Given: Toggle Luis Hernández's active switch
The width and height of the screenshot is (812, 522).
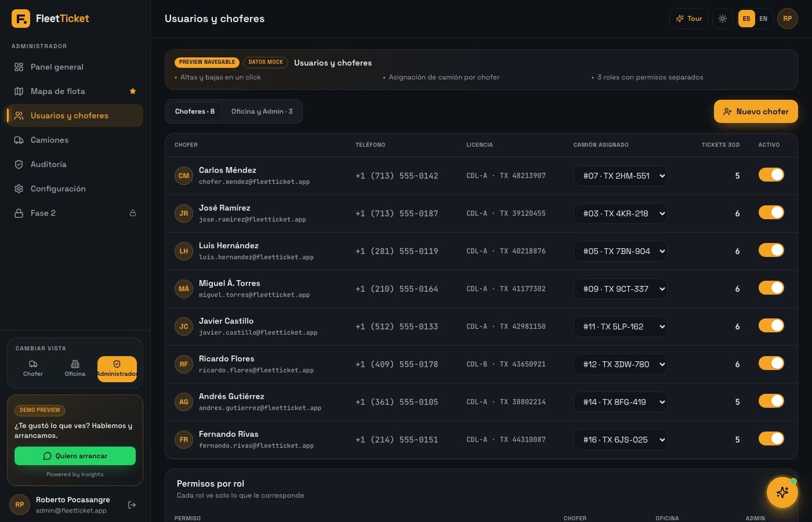Looking at the screenshot, I should click(x=771, y=250).
